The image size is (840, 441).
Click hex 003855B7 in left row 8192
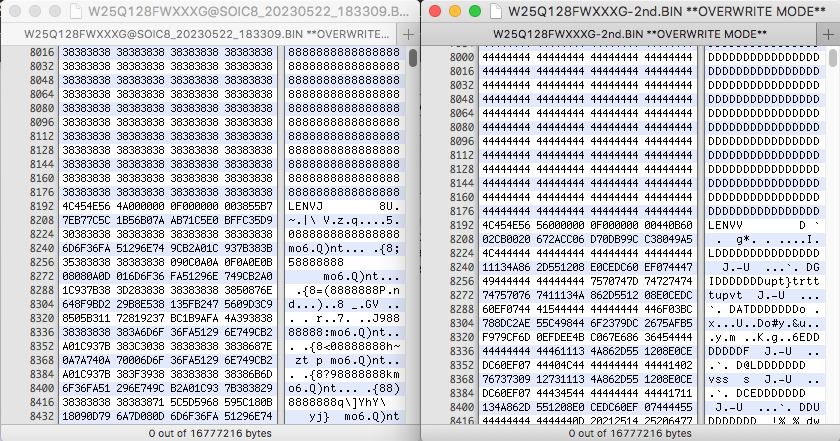click(x=249, y=206)
